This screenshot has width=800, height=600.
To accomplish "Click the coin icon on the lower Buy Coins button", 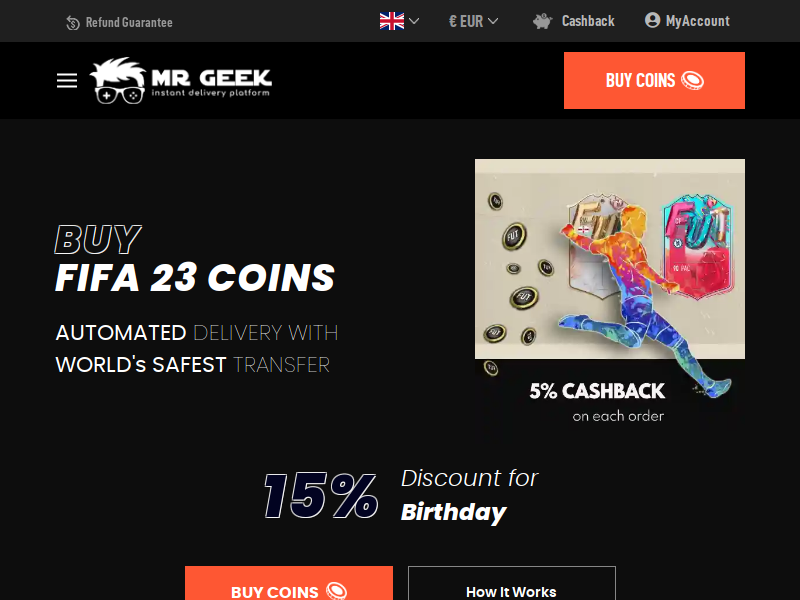I will pos(337,591).
